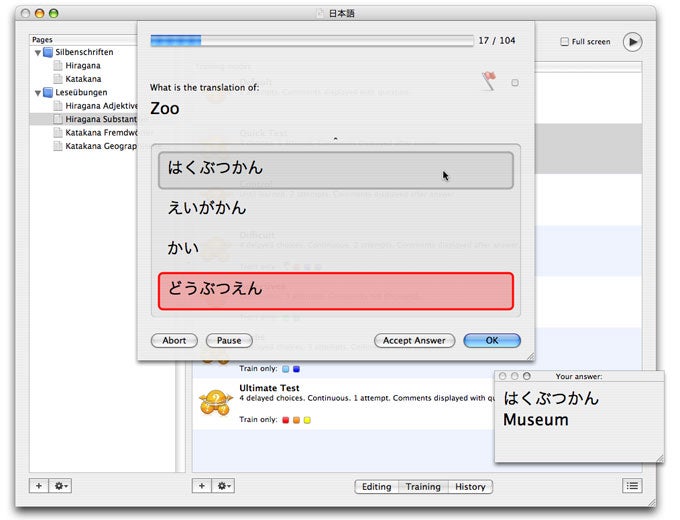
Task: Enable the Full screen checkbox
Action: click(x=564, y=42)
